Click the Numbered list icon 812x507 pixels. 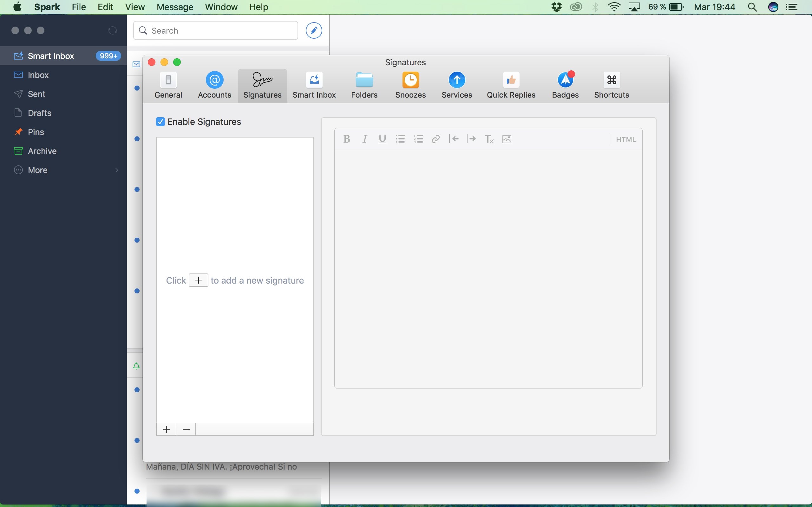(x=419, y=139)
